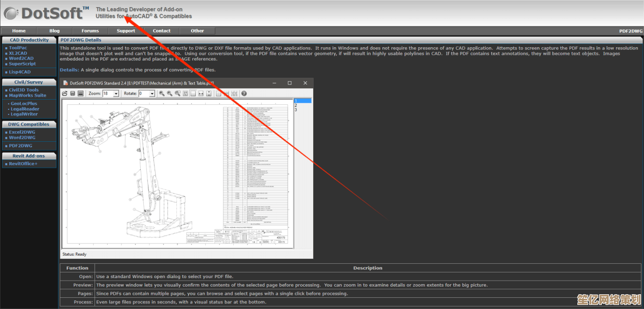Open the RevitOffice+ link

[23, 164]
